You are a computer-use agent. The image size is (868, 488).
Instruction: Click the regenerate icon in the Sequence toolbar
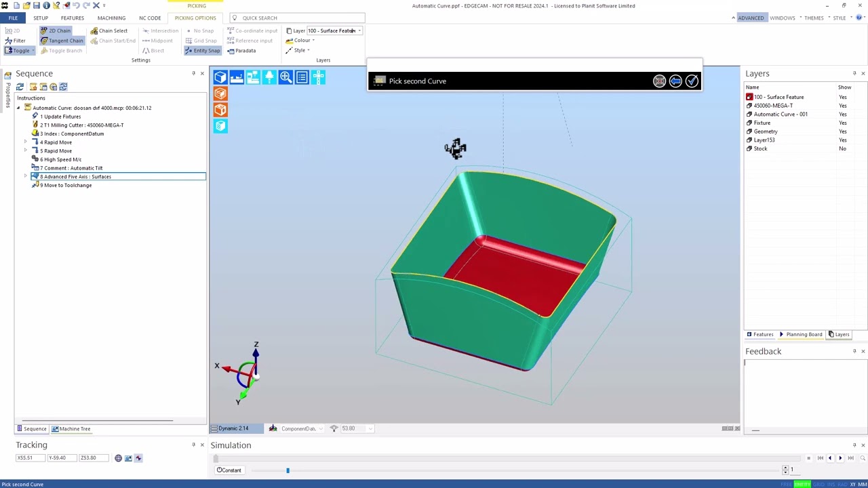[x=20, y=87]
